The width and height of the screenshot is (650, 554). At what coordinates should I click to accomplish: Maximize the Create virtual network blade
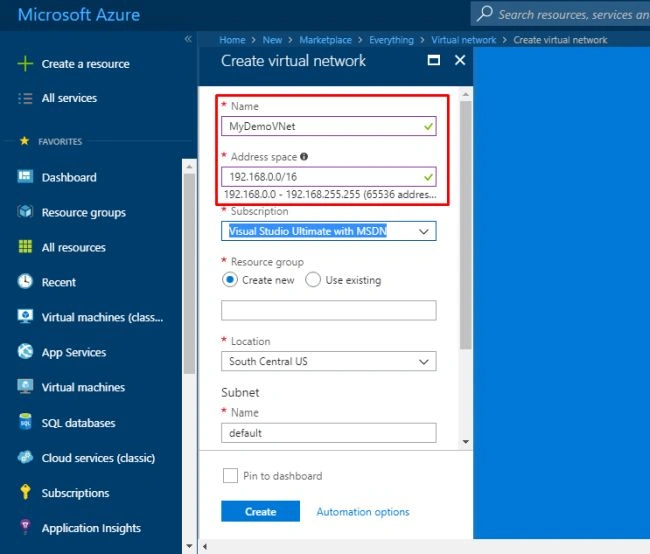(x=434, y=61)
